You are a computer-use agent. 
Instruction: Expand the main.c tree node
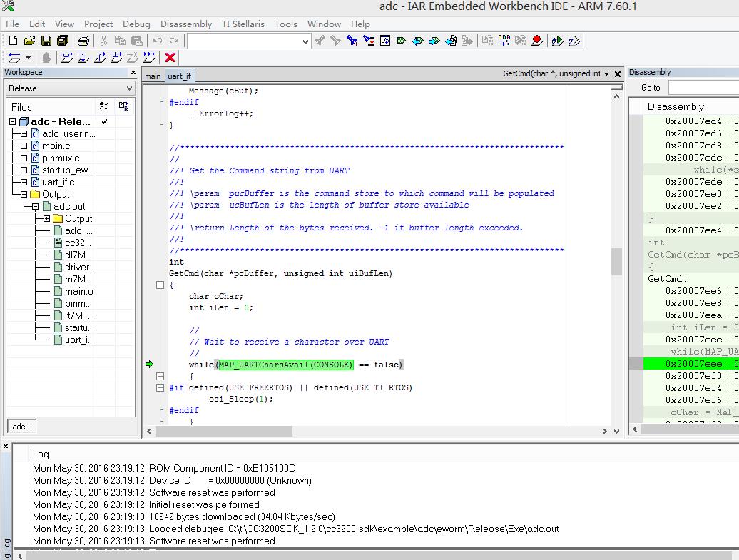pyautogui.click(x=24, y=146)
